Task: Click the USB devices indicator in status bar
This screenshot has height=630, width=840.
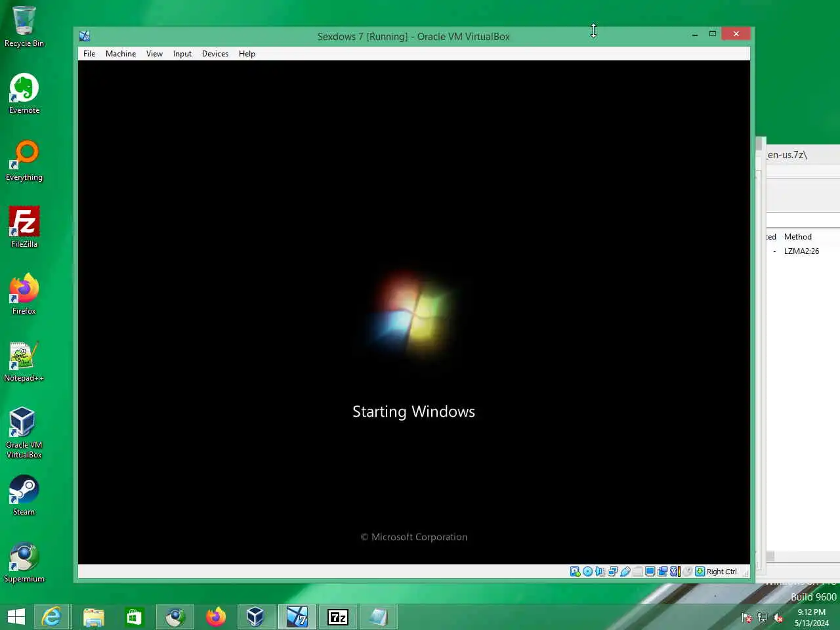Action: 625,572
